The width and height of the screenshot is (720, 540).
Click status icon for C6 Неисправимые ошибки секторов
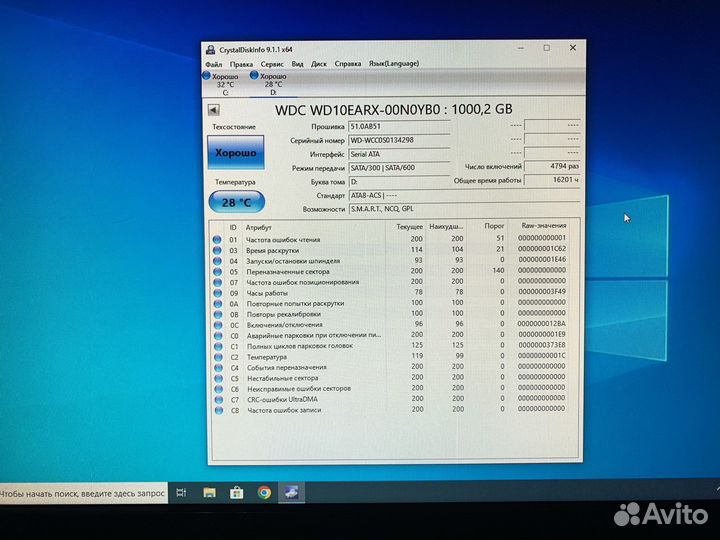pos(219,389)
